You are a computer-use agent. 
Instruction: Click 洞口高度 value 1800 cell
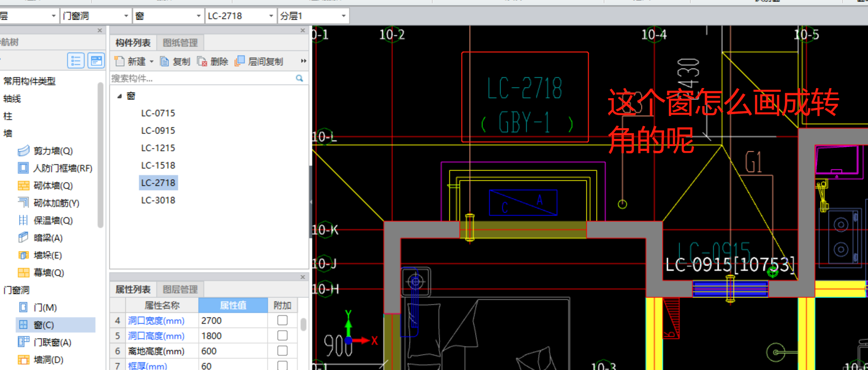pos(233,335)
